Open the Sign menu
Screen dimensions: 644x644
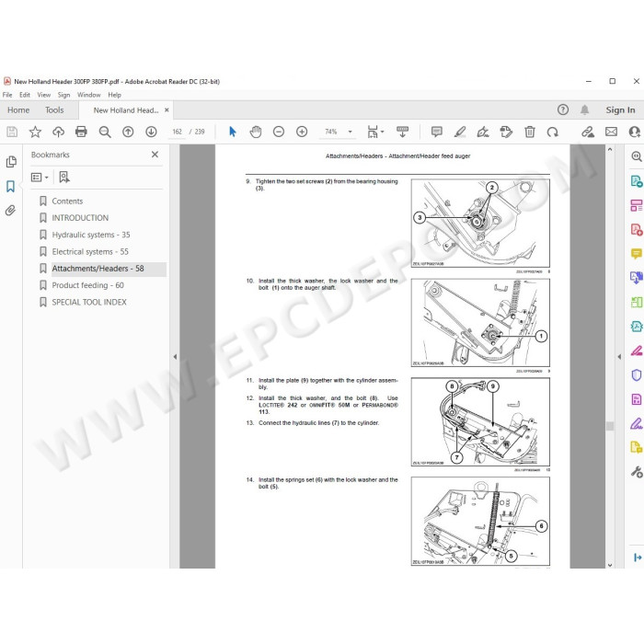click(63, 95)
